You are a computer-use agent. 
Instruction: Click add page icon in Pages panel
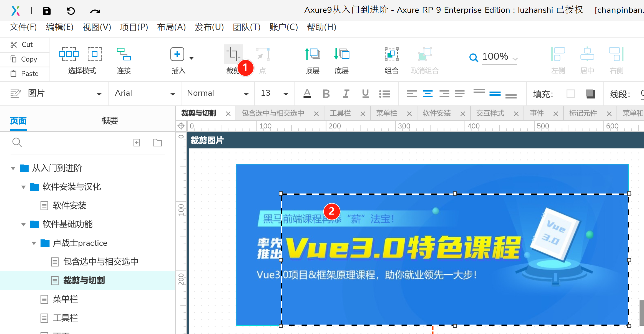(x=137, y=143)
